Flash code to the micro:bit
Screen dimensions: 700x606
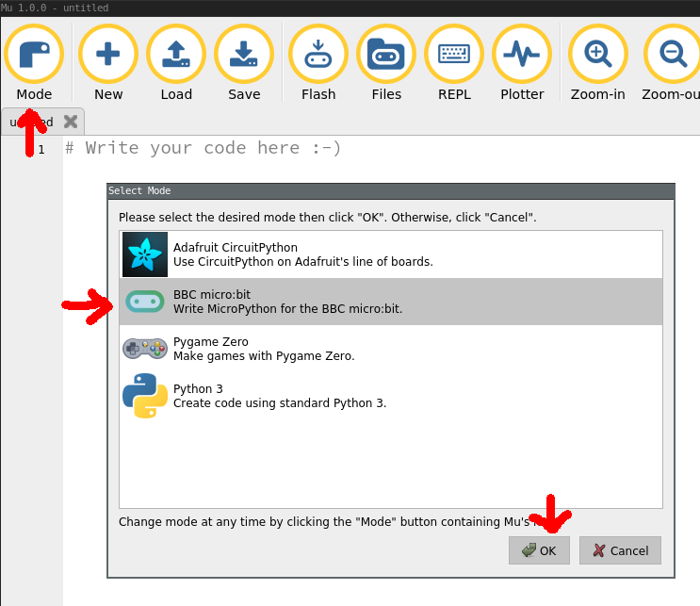(x=318, y=62)
